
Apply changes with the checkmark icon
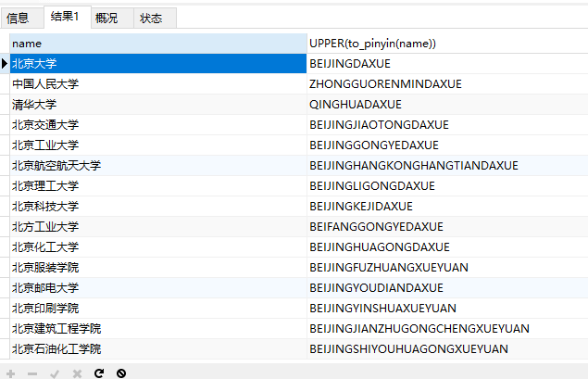(x=55, y=373)
